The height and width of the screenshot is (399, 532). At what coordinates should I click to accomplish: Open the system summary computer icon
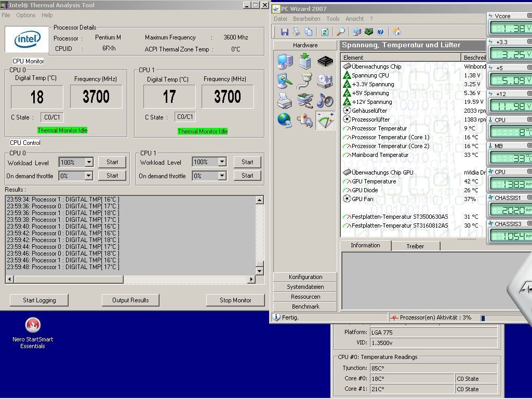click(284, 62)
